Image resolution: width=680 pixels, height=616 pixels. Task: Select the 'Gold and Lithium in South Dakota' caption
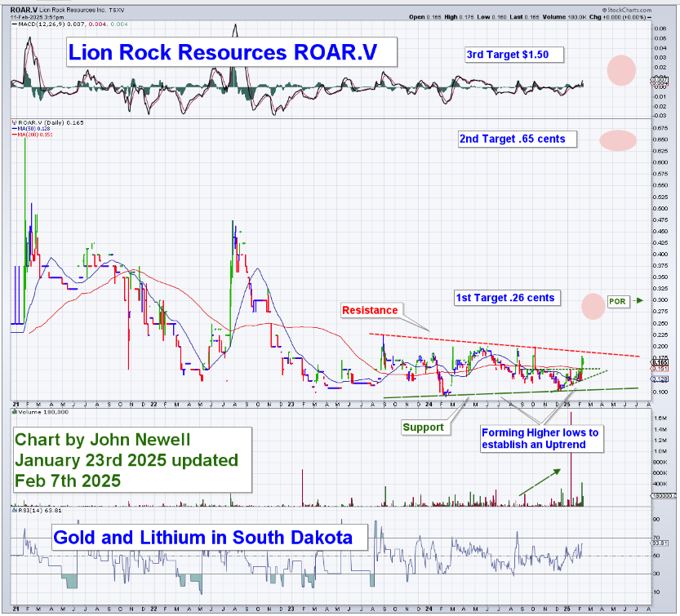(210, 538)
